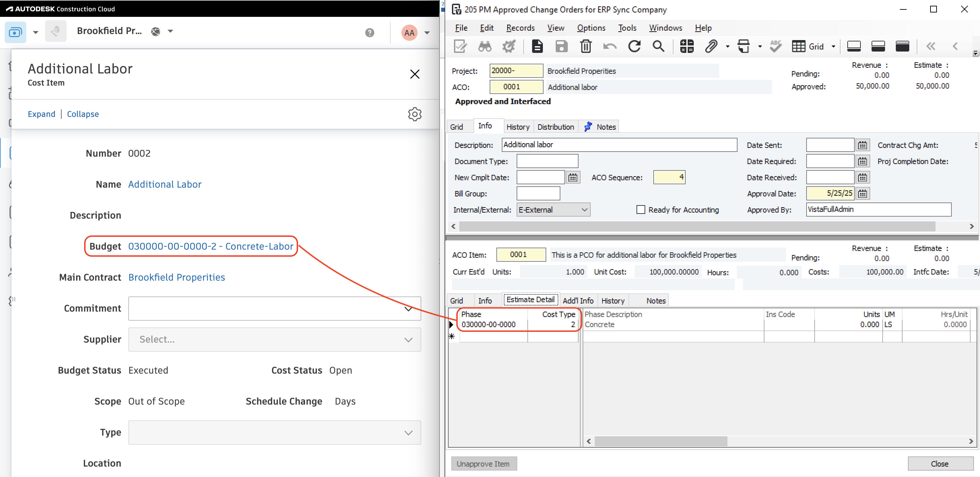The image size is (980, 477).
Task: Click the trash delete record icon
Action: pyautogui.click(x=586, y=46)
